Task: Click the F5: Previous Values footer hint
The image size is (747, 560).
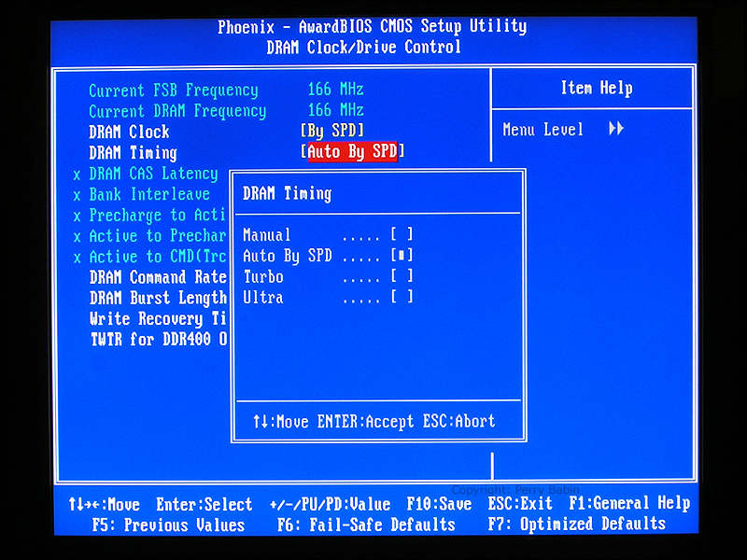Action: coord(168,525)
